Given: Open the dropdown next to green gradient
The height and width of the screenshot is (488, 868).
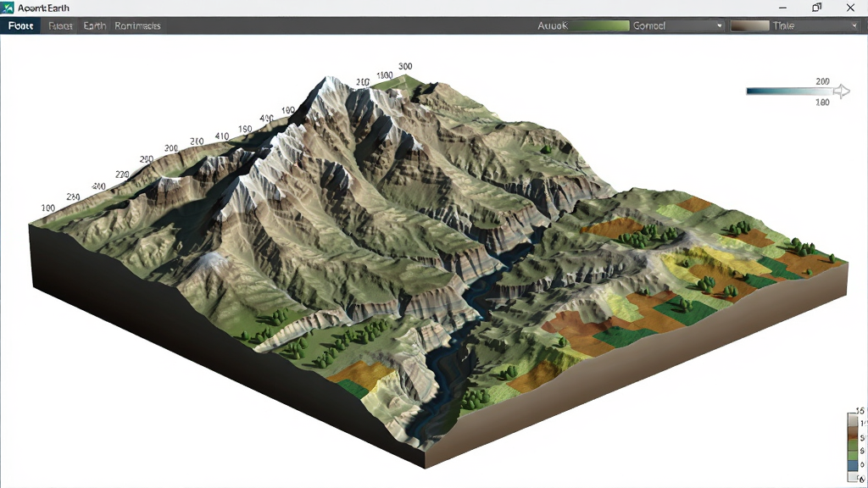Looking at the screenshot, I should coord(678,25).
